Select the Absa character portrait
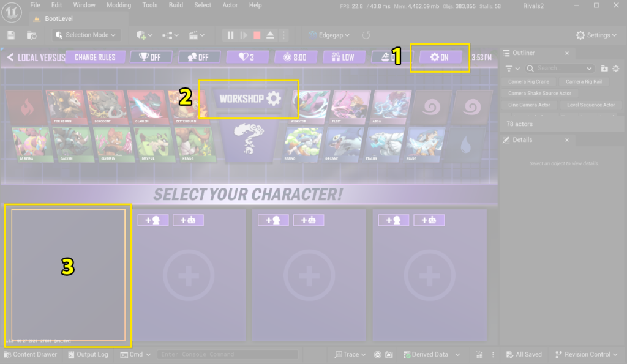Viewport: 627px width, 364px height. pyautogui.click(x=391, y=107)
